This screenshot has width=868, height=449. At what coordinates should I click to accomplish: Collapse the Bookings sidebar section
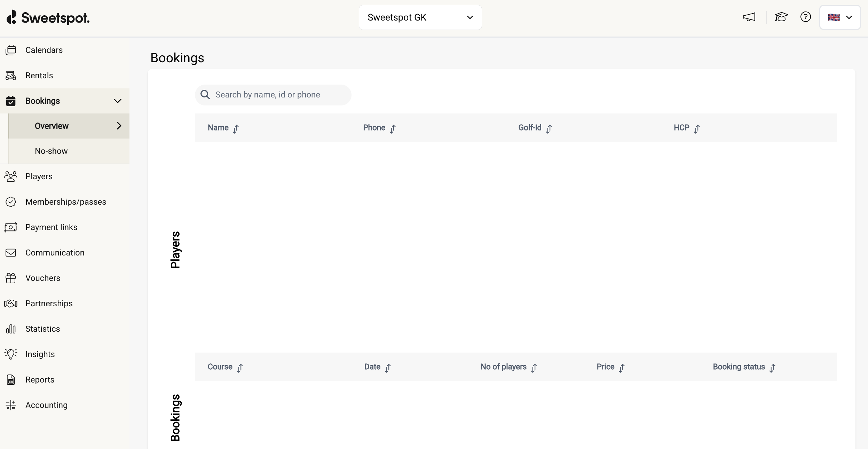tap(118, 101)
